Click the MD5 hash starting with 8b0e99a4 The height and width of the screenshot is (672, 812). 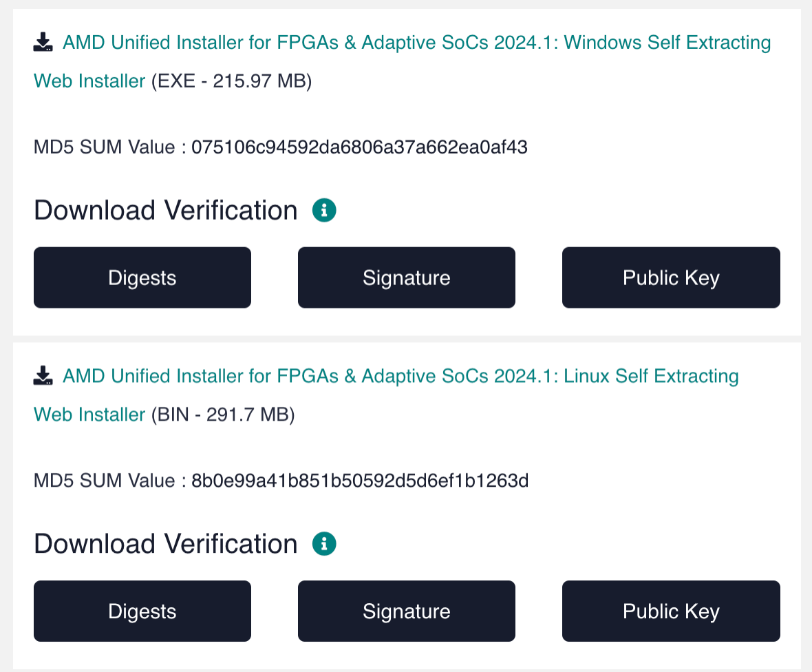(360, 481)
